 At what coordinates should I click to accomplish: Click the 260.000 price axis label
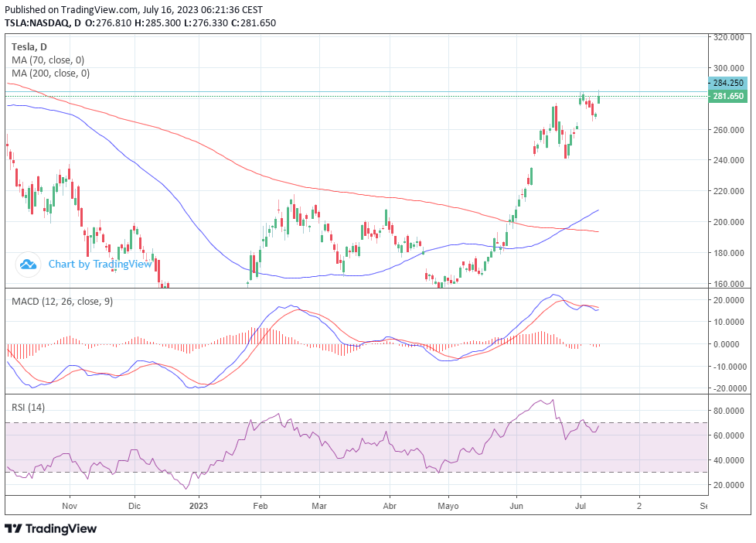(x=728, y=130)
